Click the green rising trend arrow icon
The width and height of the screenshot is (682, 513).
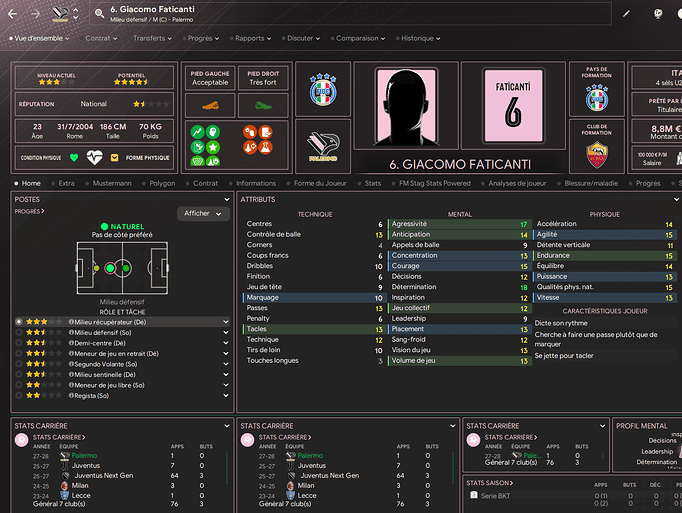[197, 132]
